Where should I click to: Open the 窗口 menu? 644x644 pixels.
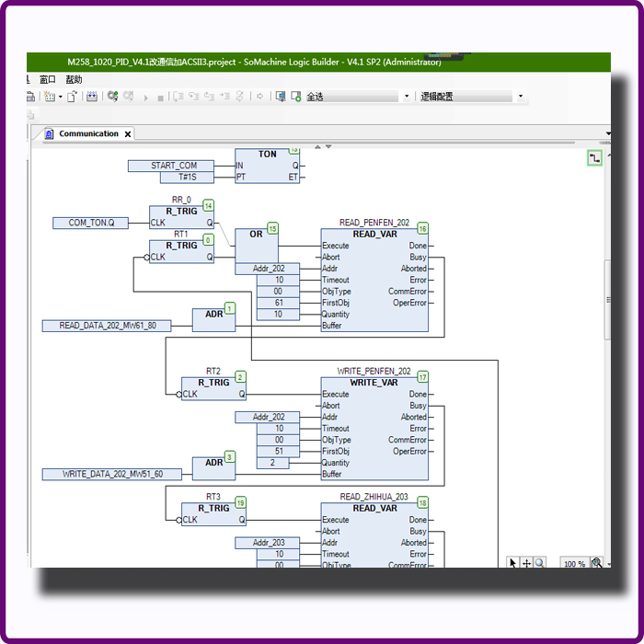(48, 80)
